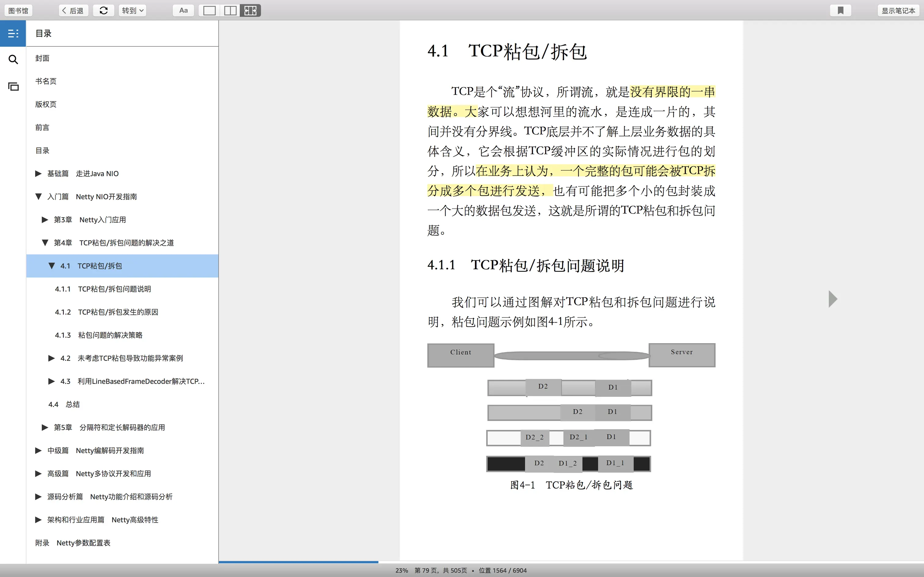Go to next page arrow

point(833,299)
